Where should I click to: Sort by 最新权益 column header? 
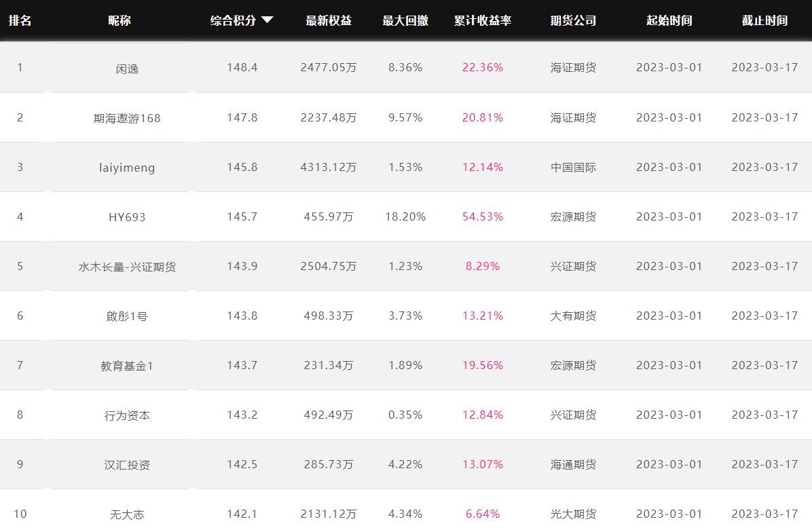pos(329,21)
